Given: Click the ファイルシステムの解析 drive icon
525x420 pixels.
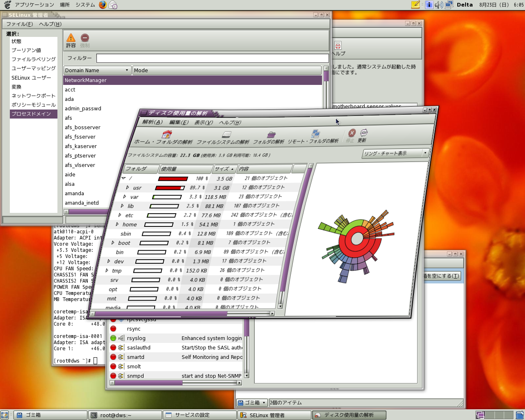Looking at the screenshot, I should (226, 135).
